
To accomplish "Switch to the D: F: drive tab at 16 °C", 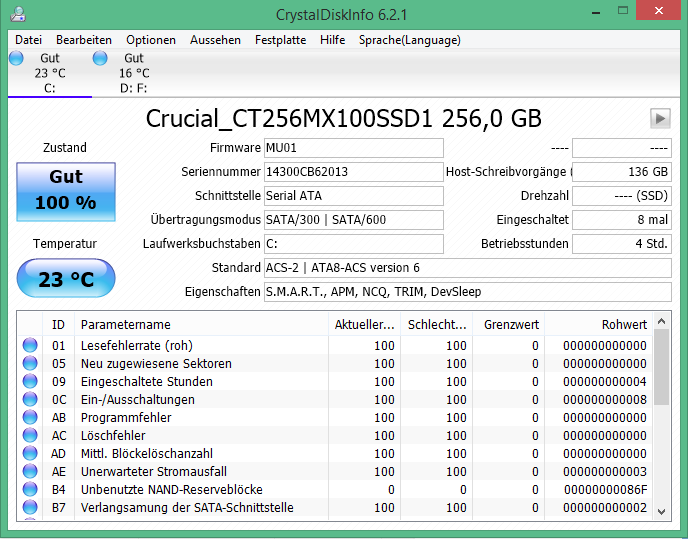I will click(134, 73).
